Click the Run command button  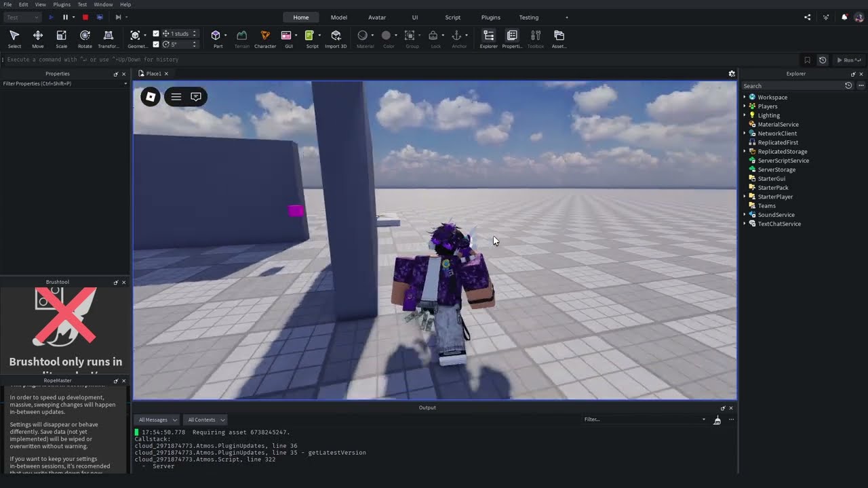pyautogui.click(x=848, y=60)
